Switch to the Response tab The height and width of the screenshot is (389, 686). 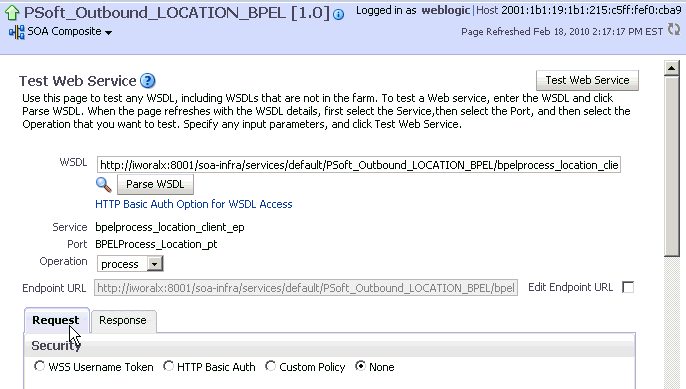coord(123,320)
